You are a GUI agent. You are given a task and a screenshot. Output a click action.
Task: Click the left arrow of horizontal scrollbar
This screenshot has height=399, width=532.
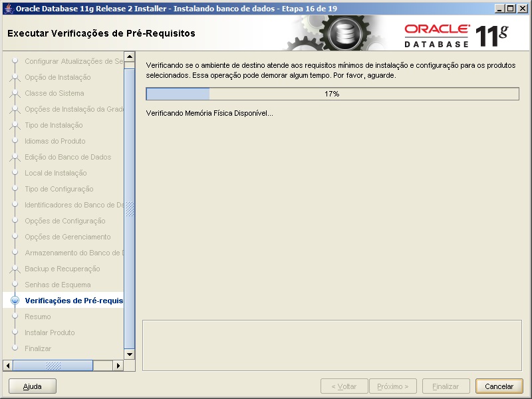(8, 366)
